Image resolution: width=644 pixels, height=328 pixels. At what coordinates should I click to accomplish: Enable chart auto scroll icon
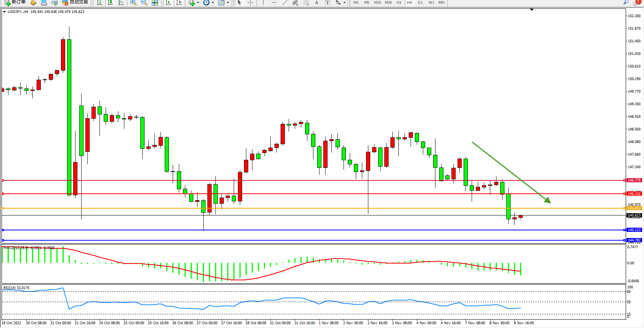(168, 3)
